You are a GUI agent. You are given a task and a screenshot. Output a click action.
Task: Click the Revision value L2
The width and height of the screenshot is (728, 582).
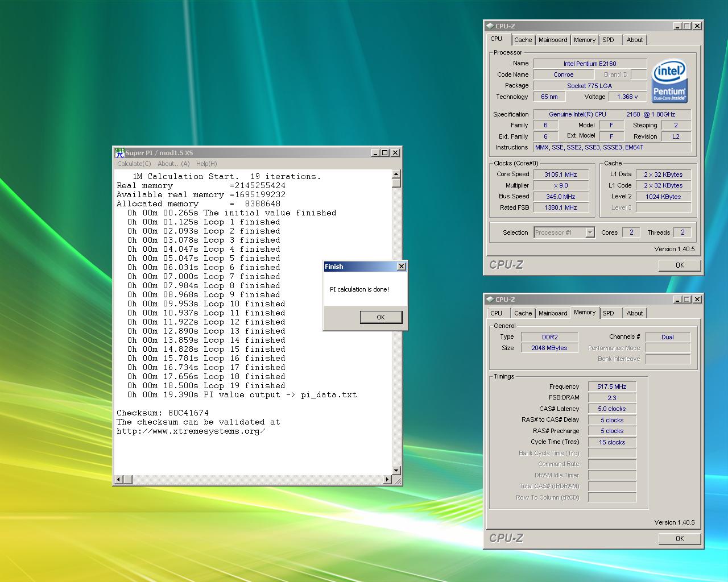[x=676, y=136]
